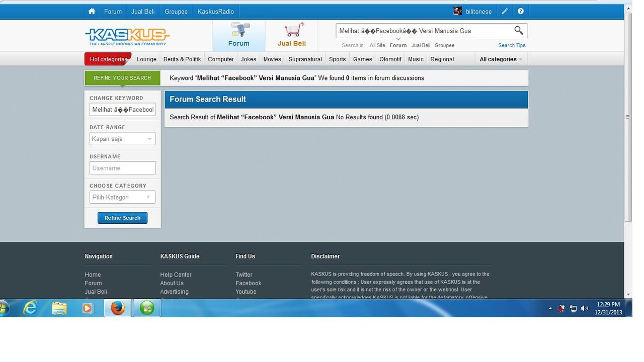Viewport: 644px width, 362px height.
Task: Open the Youtube footer link
Action: [x=246, y=292]
